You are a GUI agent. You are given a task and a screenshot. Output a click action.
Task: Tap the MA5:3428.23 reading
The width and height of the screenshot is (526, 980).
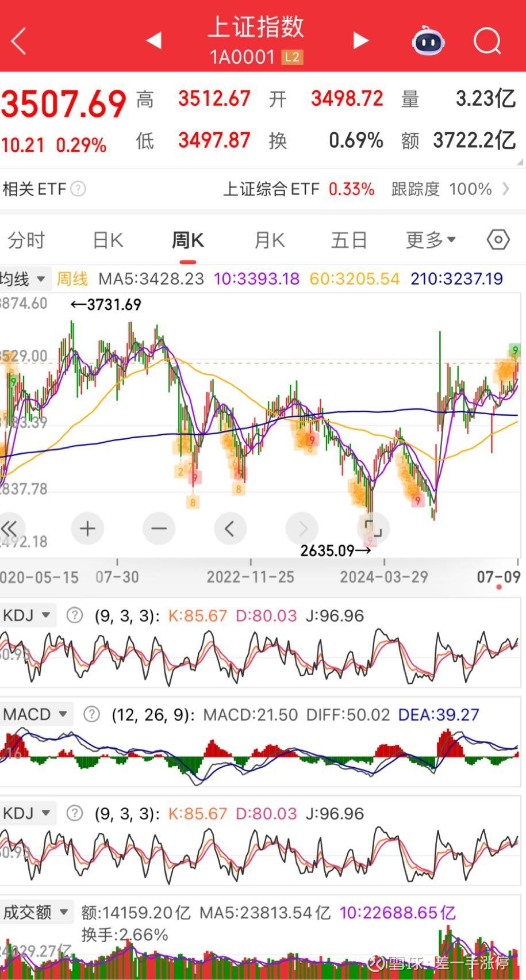click(151, 280)
